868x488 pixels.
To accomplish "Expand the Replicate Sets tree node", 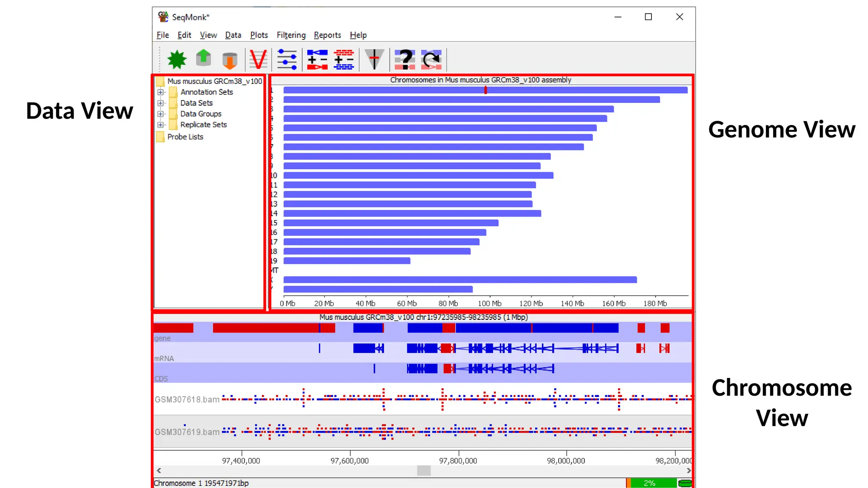I will (x=160, y=125).
